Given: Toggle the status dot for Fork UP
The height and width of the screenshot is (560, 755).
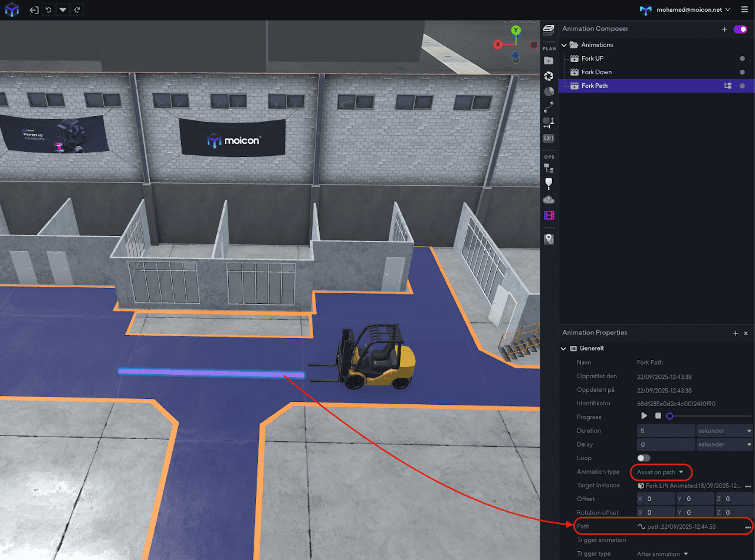Looking at the screenshot, I should point(742,58).
